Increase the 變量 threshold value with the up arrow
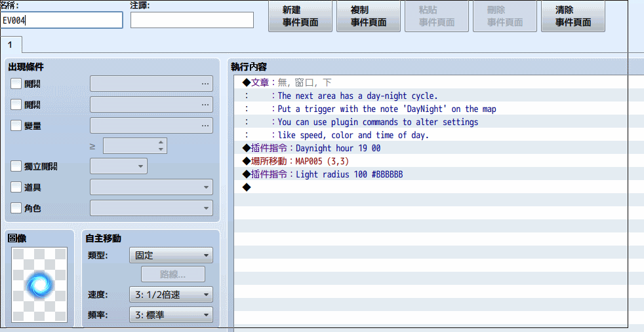This screenshot has width=644, height=332. (x=161, y=142)
